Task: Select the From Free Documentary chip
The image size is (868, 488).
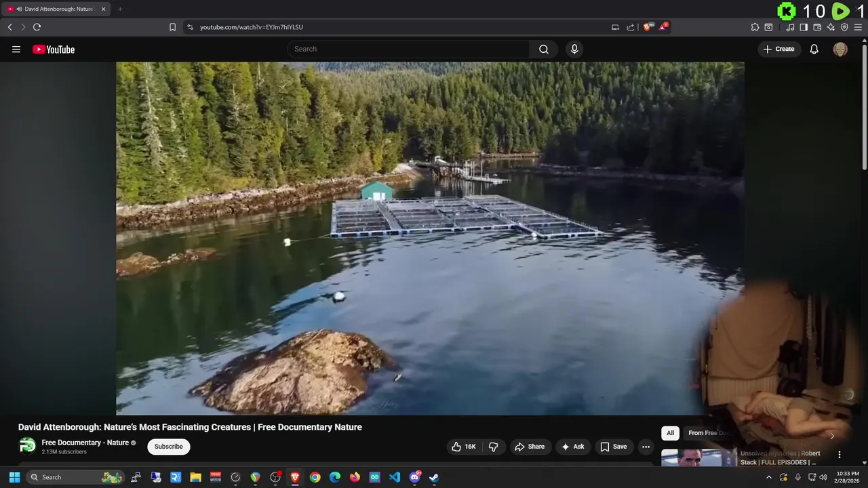Action: pyautogui.click(x=709, y=433)
